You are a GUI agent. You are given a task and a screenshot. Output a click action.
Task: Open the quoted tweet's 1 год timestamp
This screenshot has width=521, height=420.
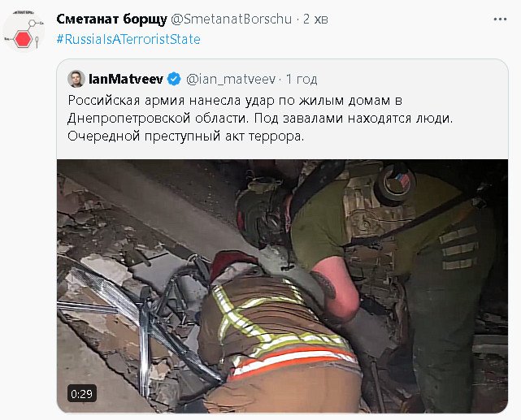302,80
